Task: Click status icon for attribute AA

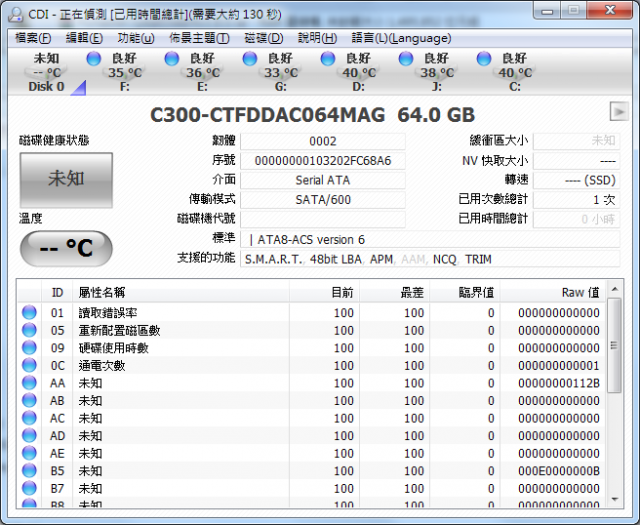Action: pos(29,383)
